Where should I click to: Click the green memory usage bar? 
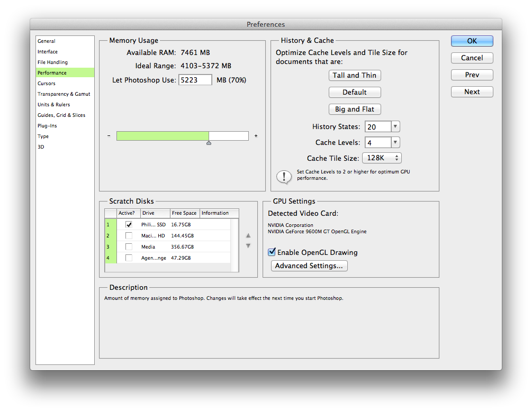pyautogui.click(x=163, y=135)
